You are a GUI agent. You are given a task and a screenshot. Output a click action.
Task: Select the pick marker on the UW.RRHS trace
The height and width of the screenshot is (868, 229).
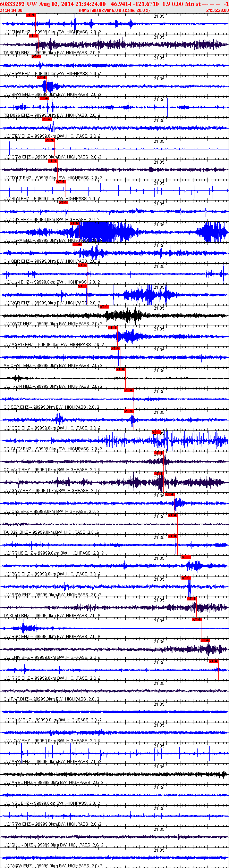(x=173, y=536)
